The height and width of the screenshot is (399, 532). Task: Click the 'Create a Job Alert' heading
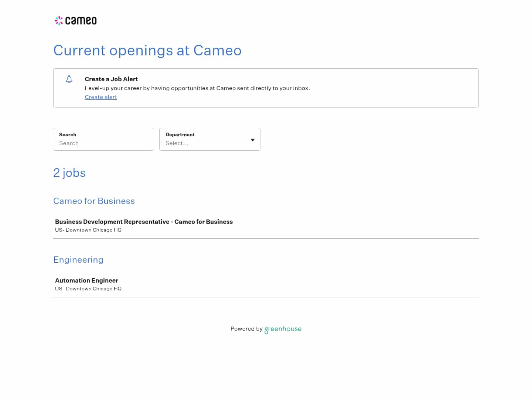pos(111,79)
